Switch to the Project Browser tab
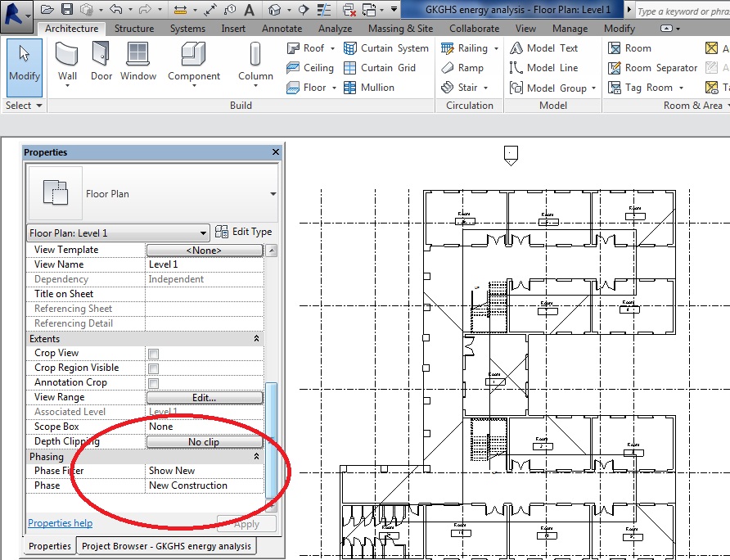 166,546
